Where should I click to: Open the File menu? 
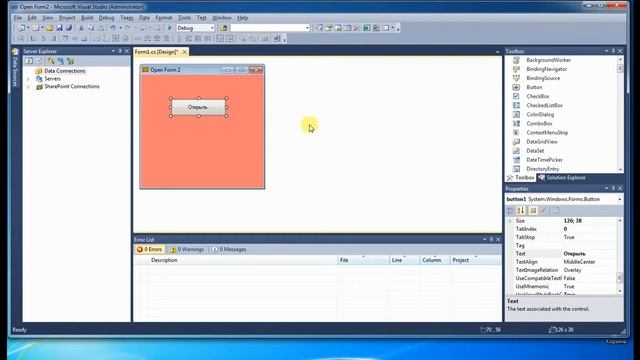point(18,18)
